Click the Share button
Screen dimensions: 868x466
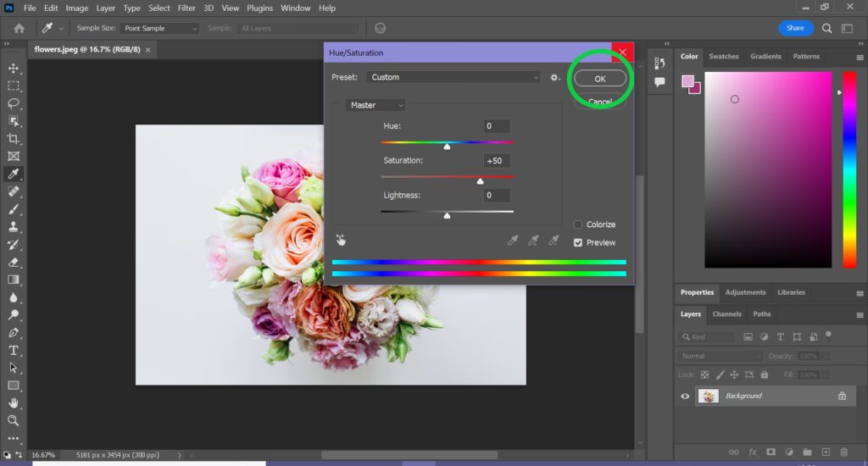coord(795,28)
